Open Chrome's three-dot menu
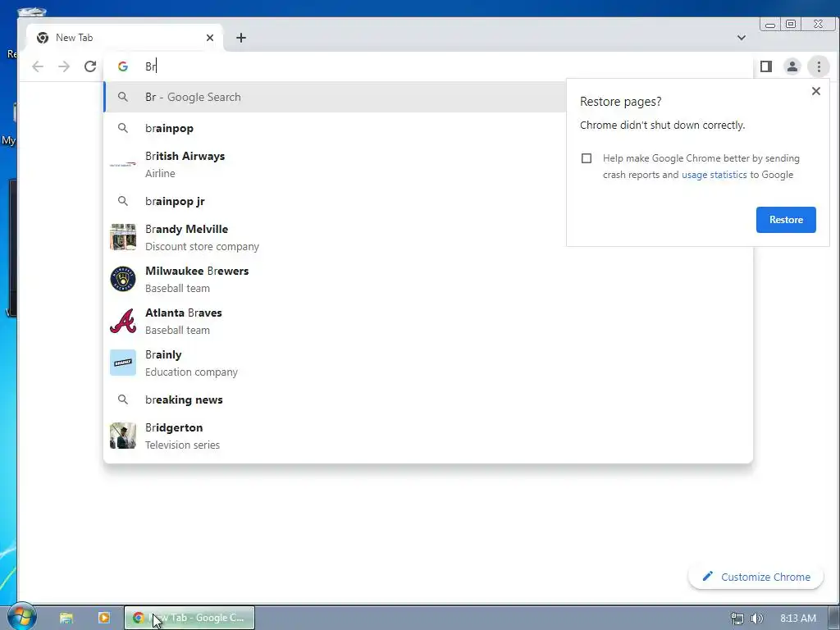The image size is (840, 630). tap(819, 66)
